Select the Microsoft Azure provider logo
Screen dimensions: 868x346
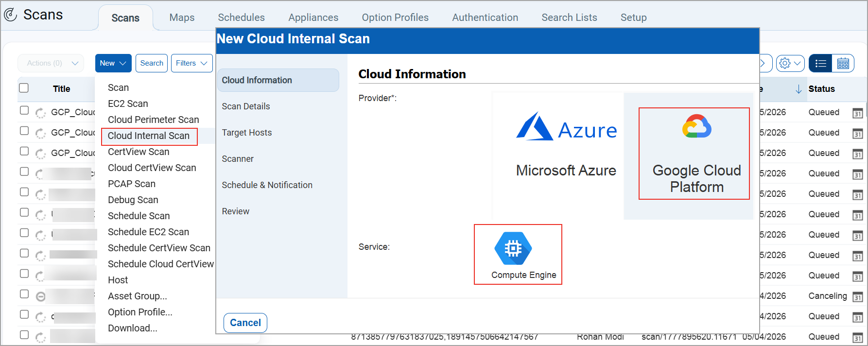[x=566, y=126]
